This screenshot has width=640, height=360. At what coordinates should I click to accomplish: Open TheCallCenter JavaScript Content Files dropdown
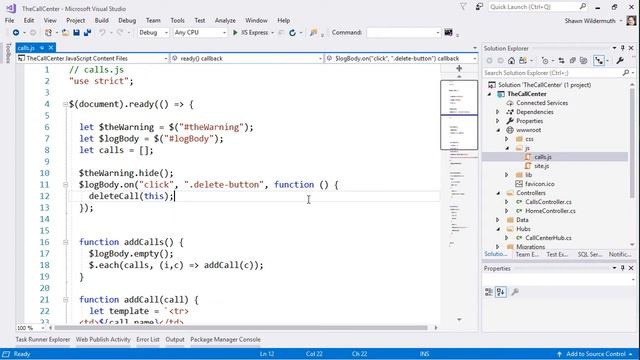pos(165,59)
